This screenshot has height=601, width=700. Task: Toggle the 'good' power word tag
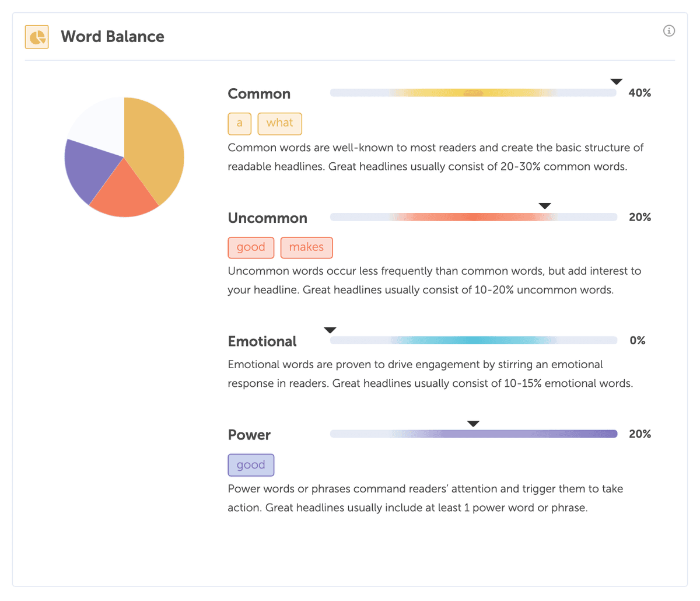(x=251, y=464)
